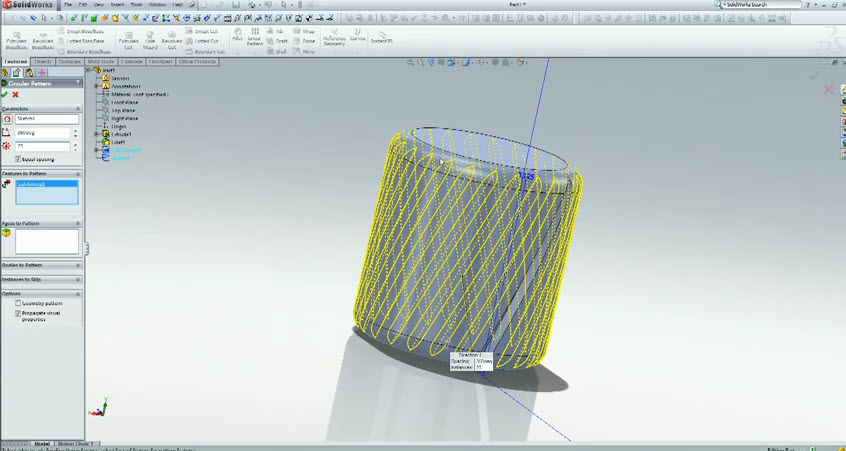Click the Extruded Cut tool
846x451 pixels.
(128, 40)
